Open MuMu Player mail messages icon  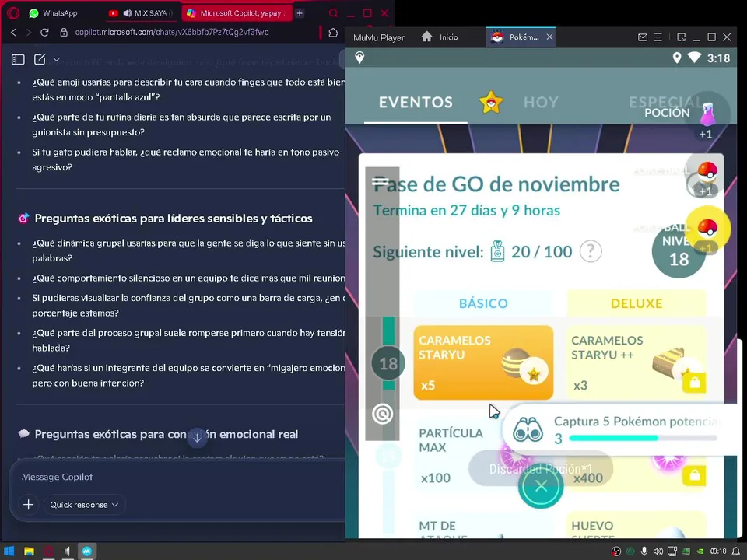[x=643, y=37]
